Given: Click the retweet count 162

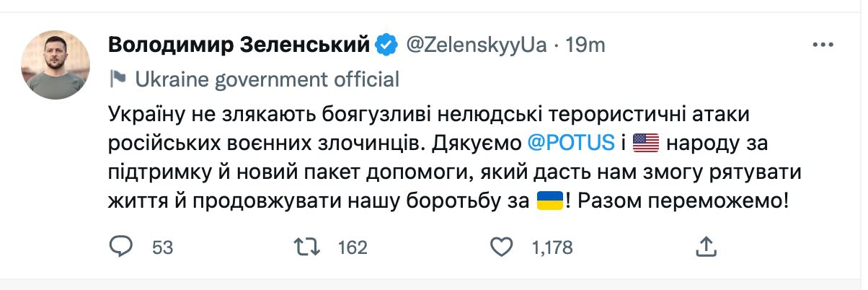Looking at the screenshot, I should (353, 248).
